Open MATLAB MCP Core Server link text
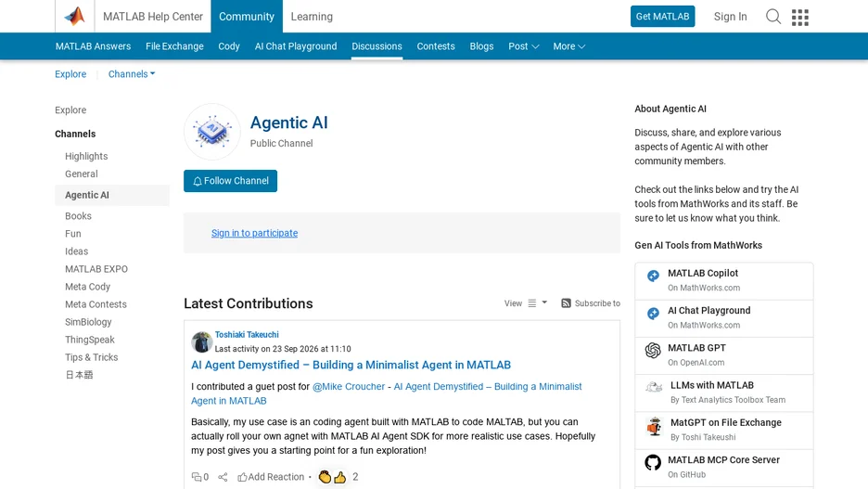 point(723,459)
